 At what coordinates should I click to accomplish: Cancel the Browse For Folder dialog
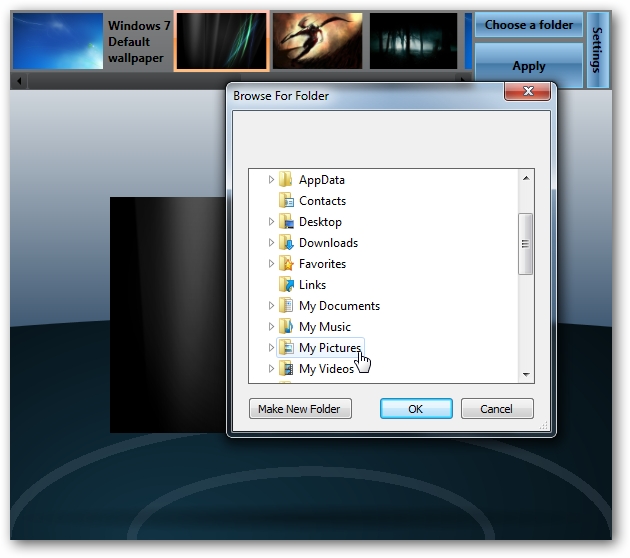coord(497,409)
